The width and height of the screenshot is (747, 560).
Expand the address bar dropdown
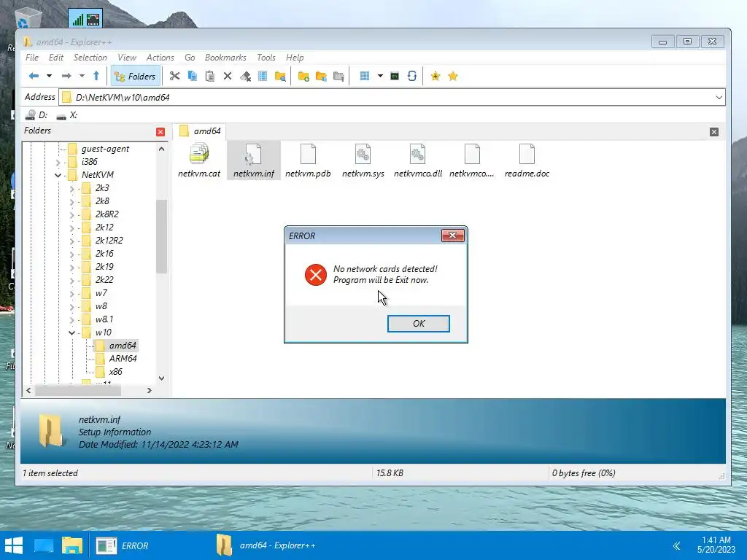(719, 98)
